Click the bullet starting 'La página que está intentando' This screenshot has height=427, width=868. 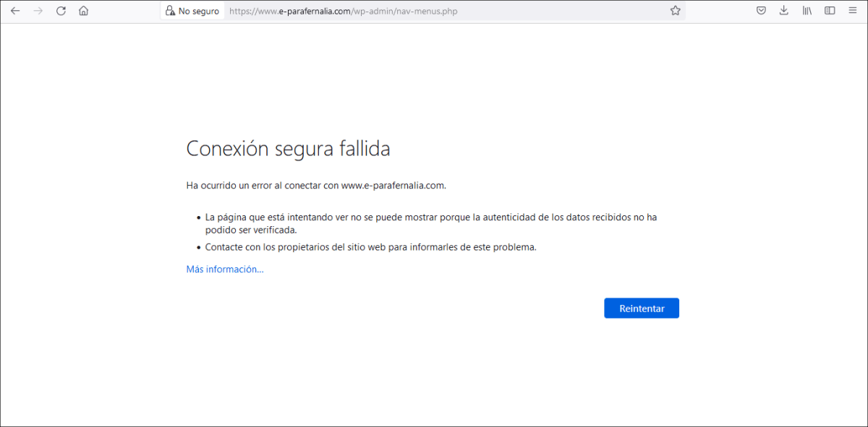431,223
